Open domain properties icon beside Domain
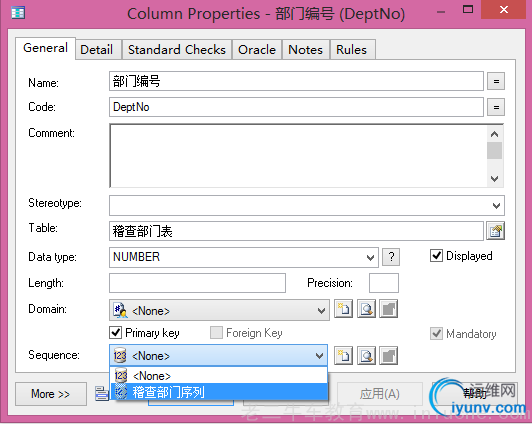The width and height of the screenshot is (532, 424). [388, 309]
